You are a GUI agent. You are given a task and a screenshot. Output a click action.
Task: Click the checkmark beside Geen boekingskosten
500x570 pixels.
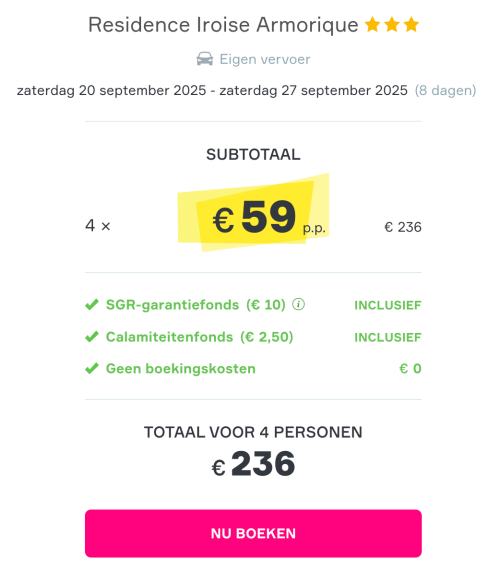coord(92,368)
